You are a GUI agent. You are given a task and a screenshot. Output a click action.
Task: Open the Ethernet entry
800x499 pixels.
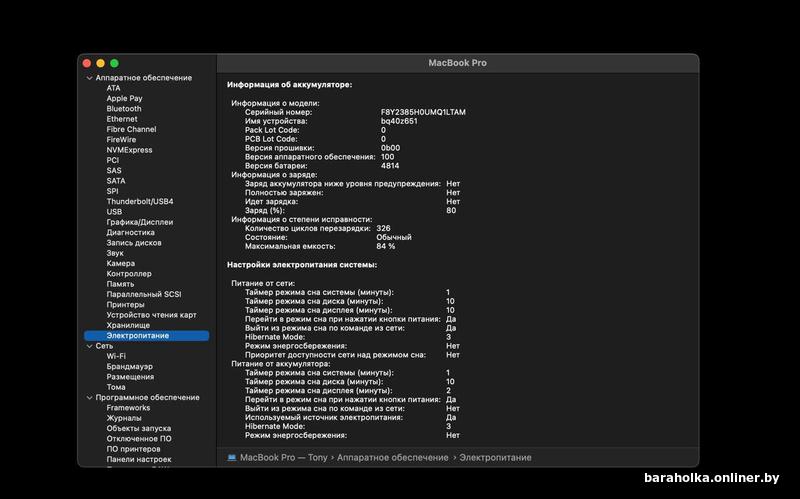click(x=122, y=119)
